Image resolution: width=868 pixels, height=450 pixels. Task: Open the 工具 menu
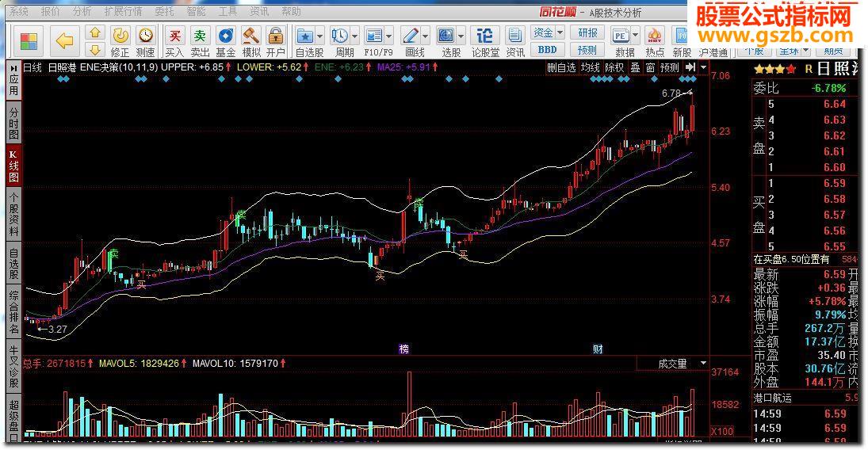tap(228, 11)
